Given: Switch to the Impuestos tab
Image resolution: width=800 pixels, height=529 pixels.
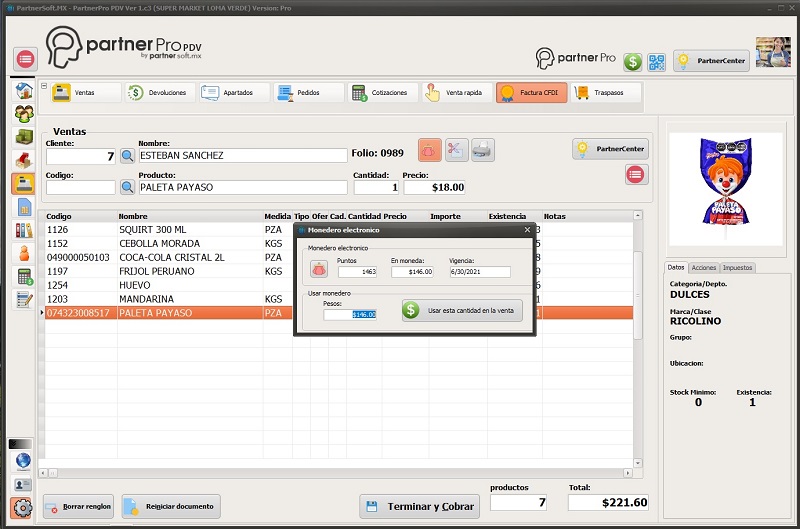Looking at the screenshot, I should [737, 268].
